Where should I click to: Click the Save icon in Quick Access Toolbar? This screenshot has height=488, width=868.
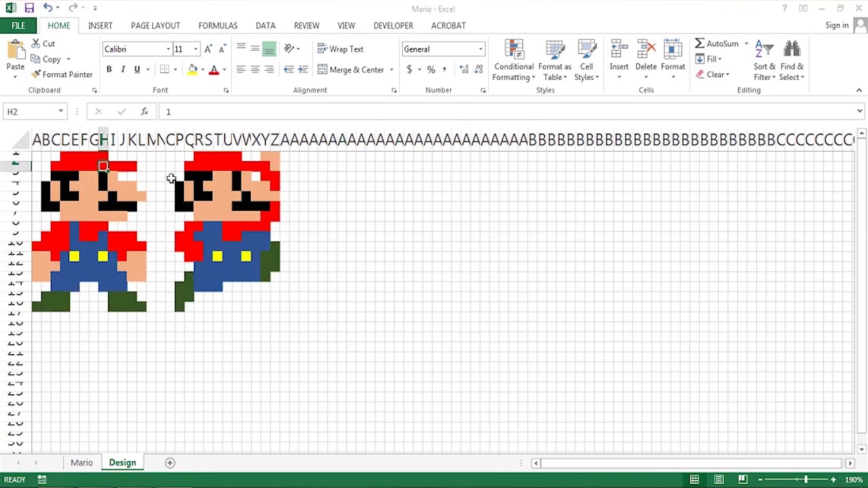tap(29, 8)
